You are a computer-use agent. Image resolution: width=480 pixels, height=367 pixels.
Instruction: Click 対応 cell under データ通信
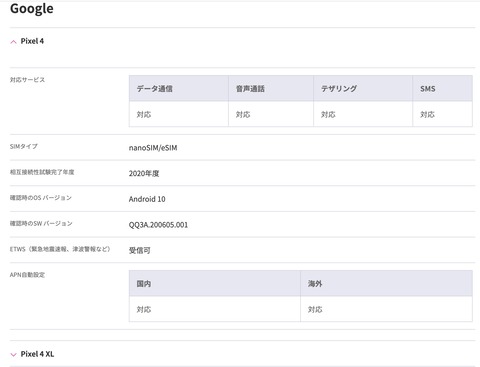click(x=179, y=114)
